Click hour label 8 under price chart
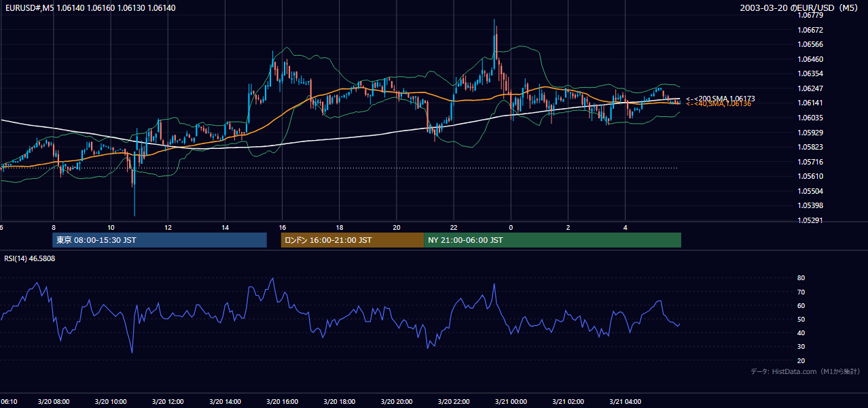This screenshot has height=408, width=868. coord(53,228)
